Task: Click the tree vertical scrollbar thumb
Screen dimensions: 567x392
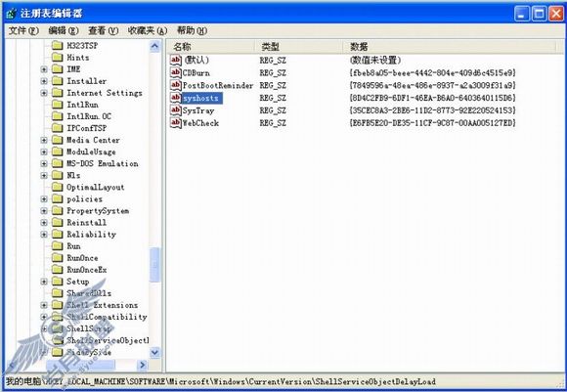Action: pyautogui.click(x=154, y=265)
